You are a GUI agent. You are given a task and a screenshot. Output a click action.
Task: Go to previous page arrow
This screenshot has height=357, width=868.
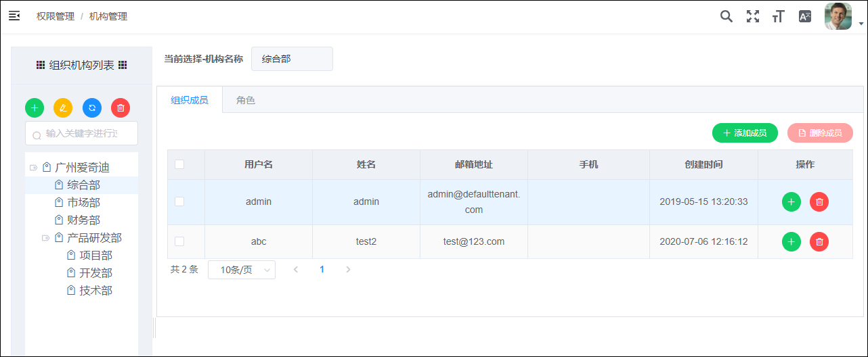coord(295,269)
